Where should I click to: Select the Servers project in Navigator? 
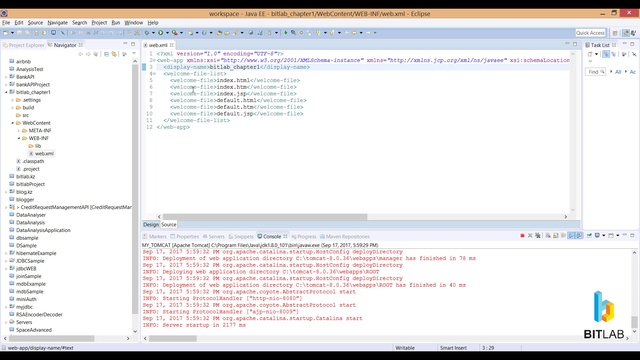coord(20,322)
